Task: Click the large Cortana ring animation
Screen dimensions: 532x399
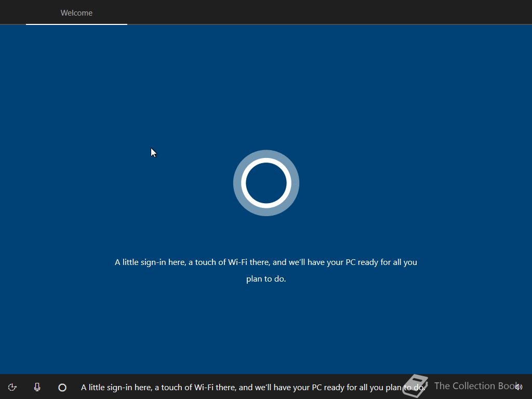Action: [x=266, y=183]
